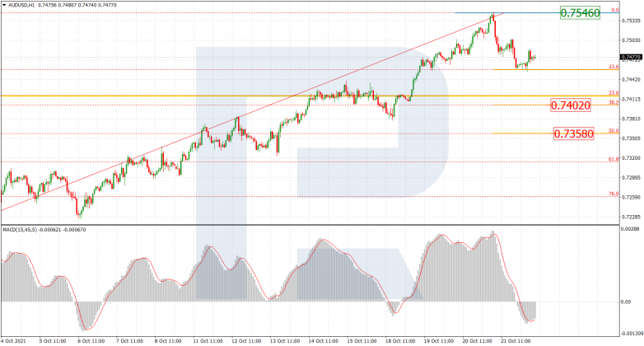Click the 4 Oct 2021 date label

pyautogui.click(x=13, y=341)
